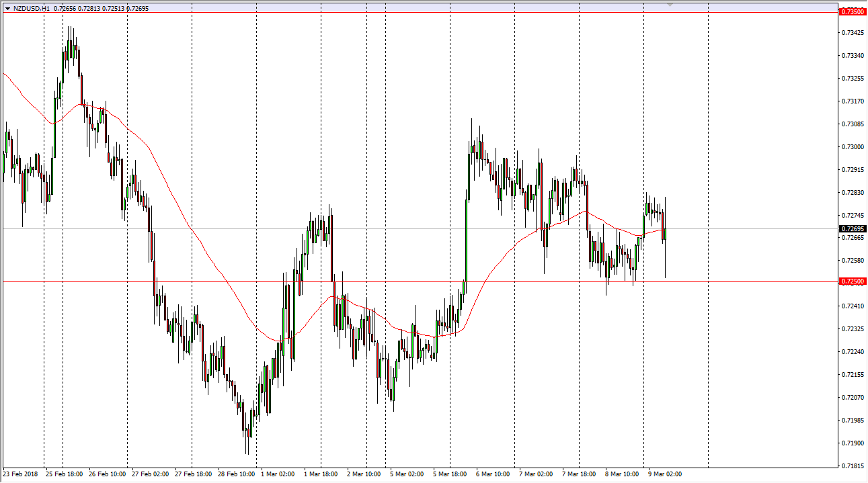Click the 9 Mar 02:00 time label
The height and width of the screenshot is (483, 868).
pos(664,474)
